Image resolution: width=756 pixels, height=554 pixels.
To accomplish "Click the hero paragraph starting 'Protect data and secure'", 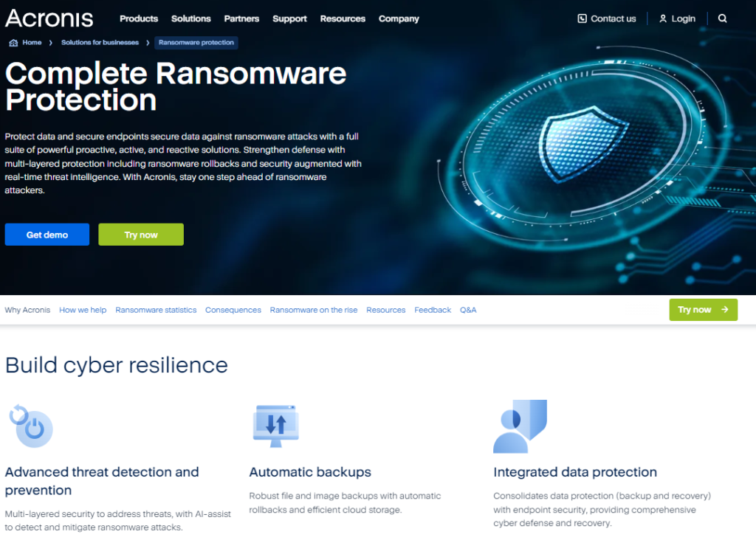I will (x=183, y=163).
